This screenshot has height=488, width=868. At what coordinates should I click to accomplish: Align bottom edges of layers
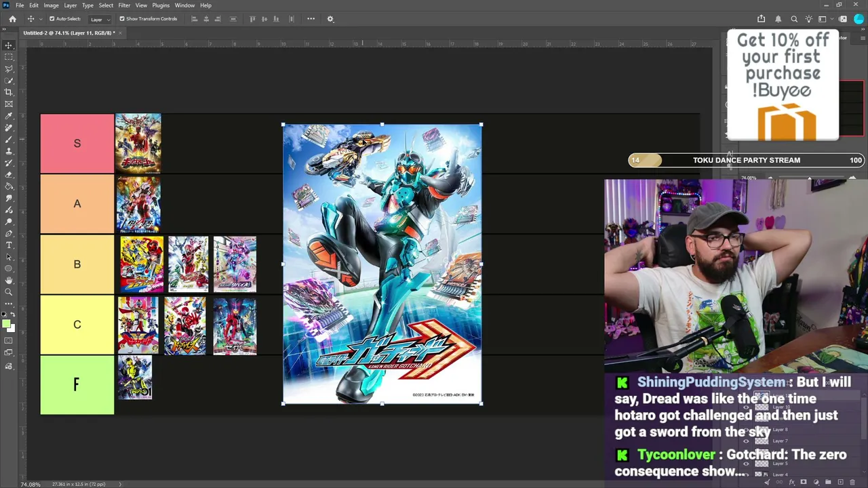pos(276,19)
